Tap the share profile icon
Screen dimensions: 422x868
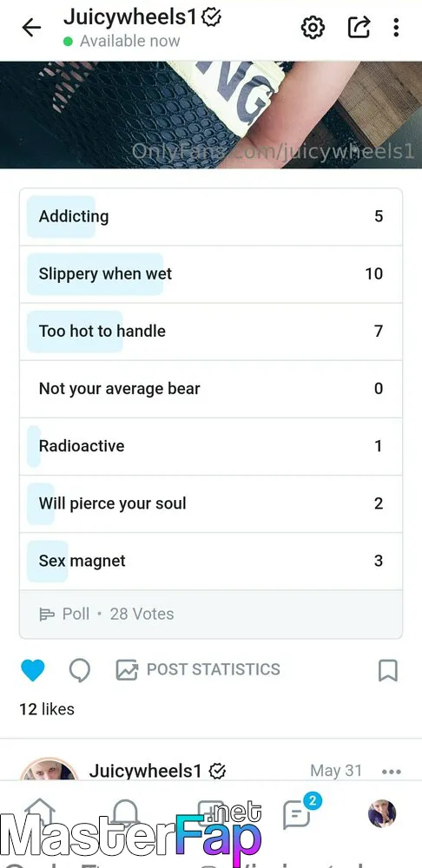pos(359,27)
